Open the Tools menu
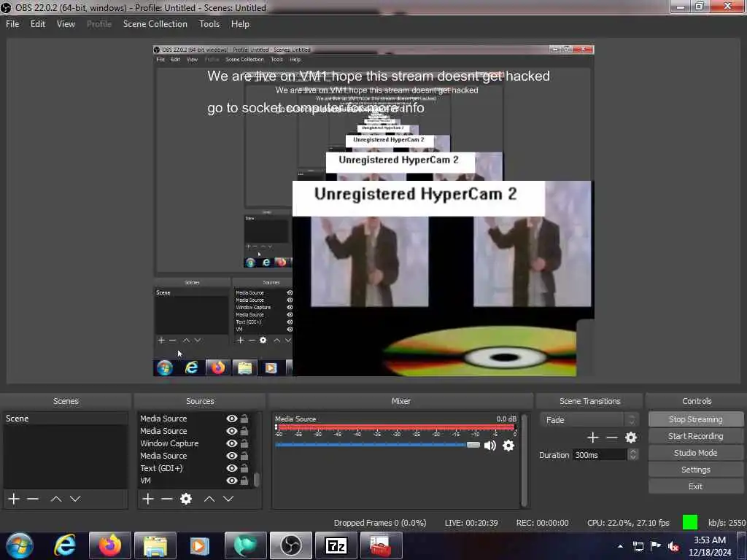Image resolution: width=747 pixels, height=560 pixels. coord(209,24)
